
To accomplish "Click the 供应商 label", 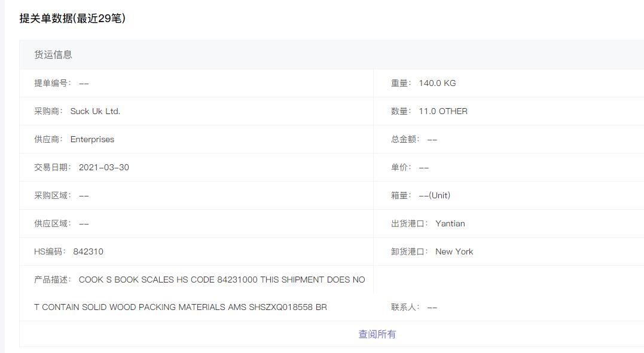I will 48,140.
